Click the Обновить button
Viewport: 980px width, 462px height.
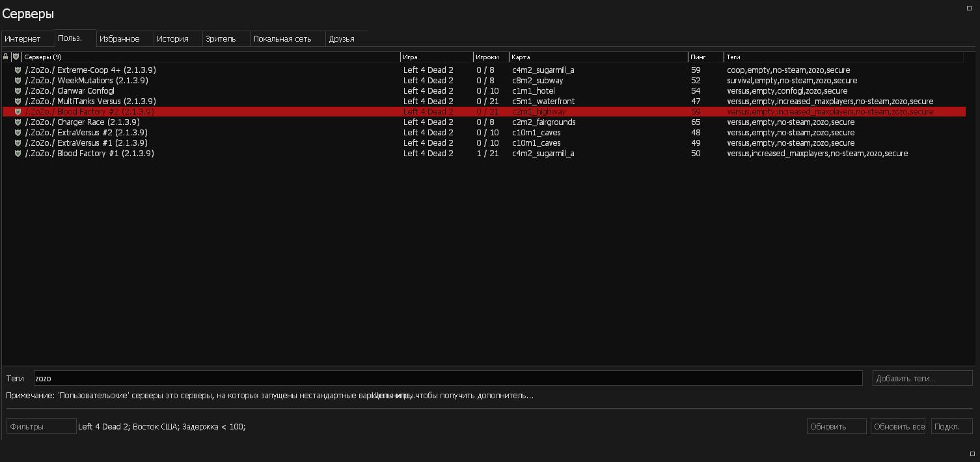[x=836, y=426]
